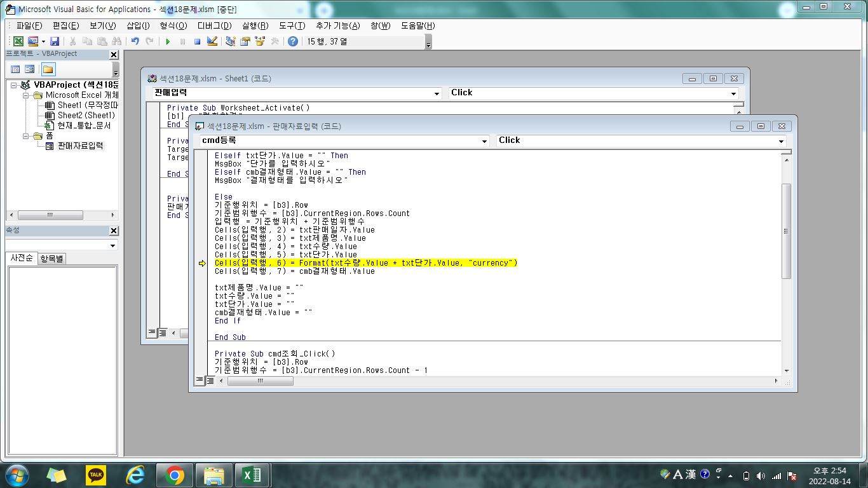This screenshot has width=868, height=488.
Task: Open Excel from the Windows taskbar
Action: (252, 475)
